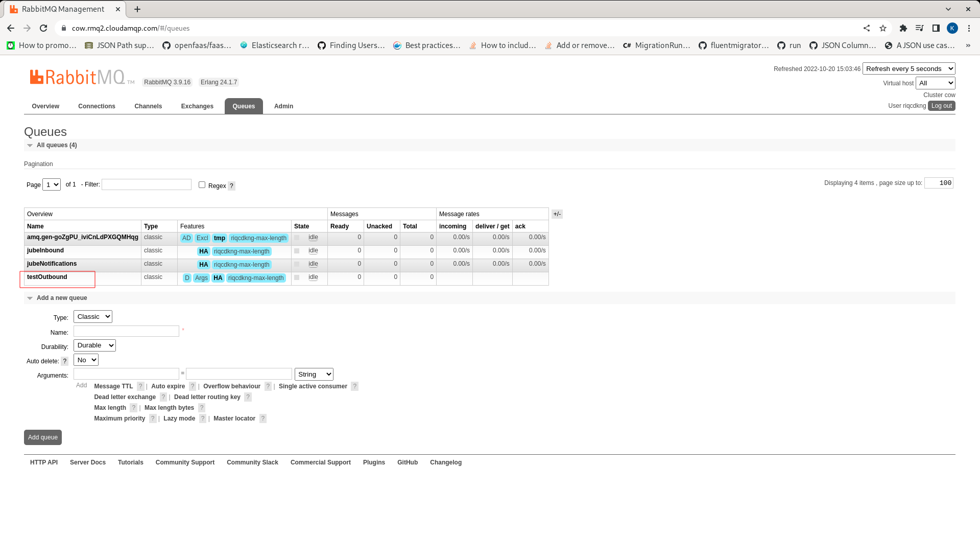Open the Page number dropdown
This screenshot has width=980, height=536.
coord(52,184)
